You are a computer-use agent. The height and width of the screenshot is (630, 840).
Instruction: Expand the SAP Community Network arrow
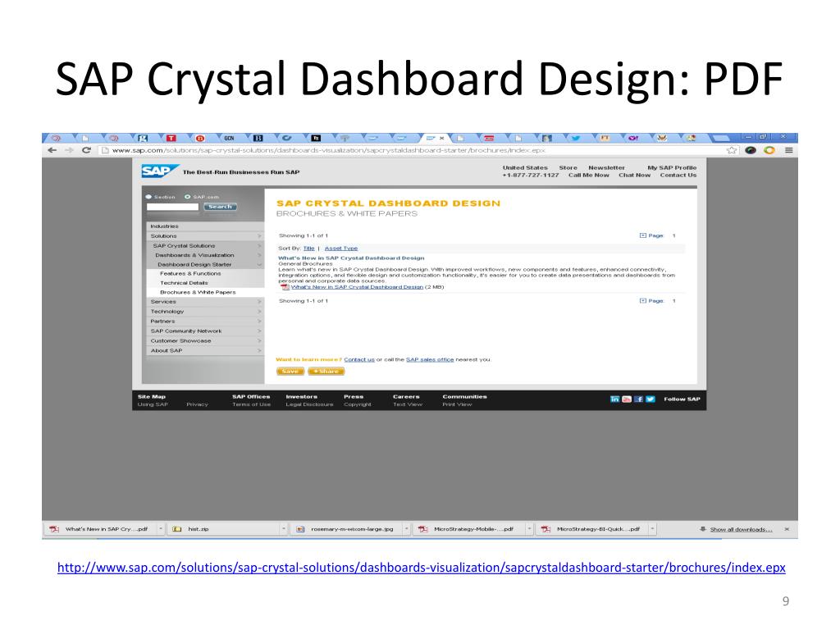[259, 331]
